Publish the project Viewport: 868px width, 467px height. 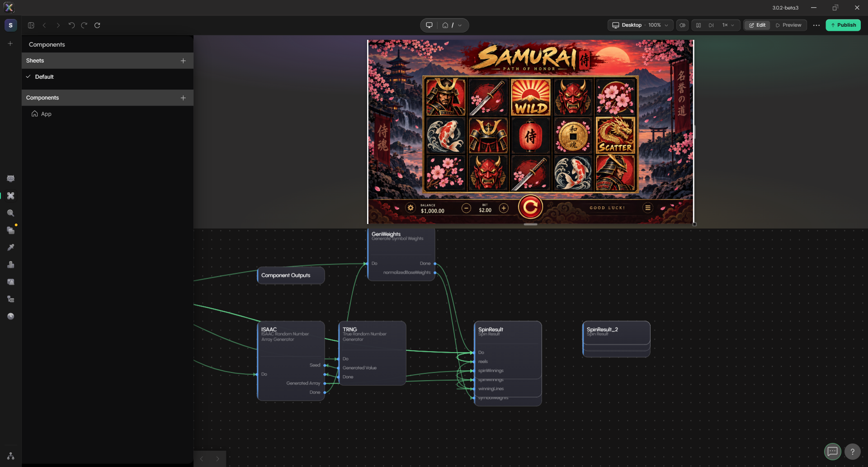pyautogui.click(x=843, y=25)
